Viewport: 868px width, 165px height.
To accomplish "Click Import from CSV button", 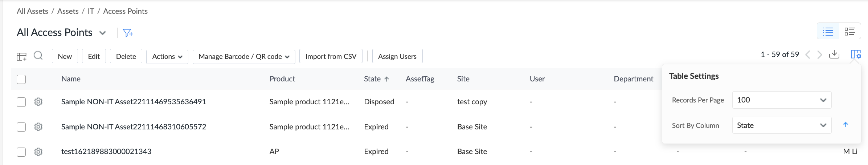I will pyautogui.click(x=331, y=57).
